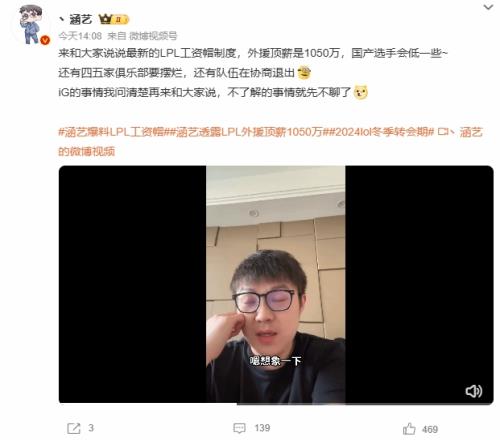Click the orange verified badge on avatar

click(45, 40)
